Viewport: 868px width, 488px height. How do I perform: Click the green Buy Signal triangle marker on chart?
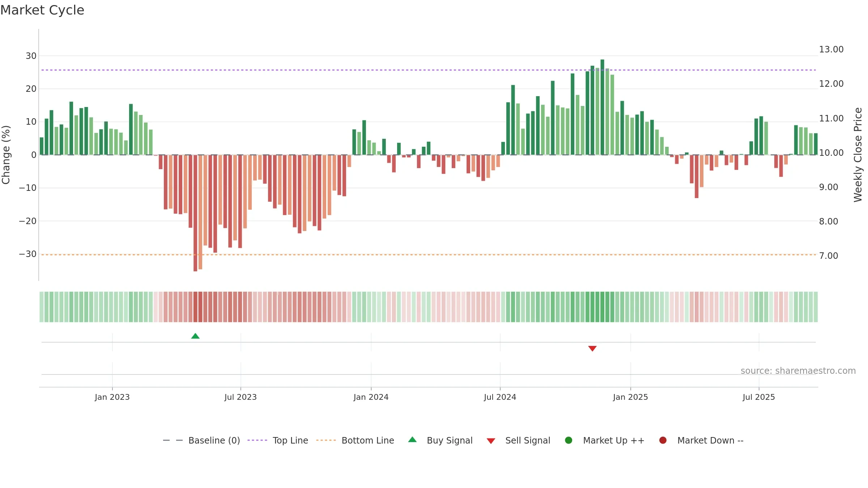click(195, 336)
